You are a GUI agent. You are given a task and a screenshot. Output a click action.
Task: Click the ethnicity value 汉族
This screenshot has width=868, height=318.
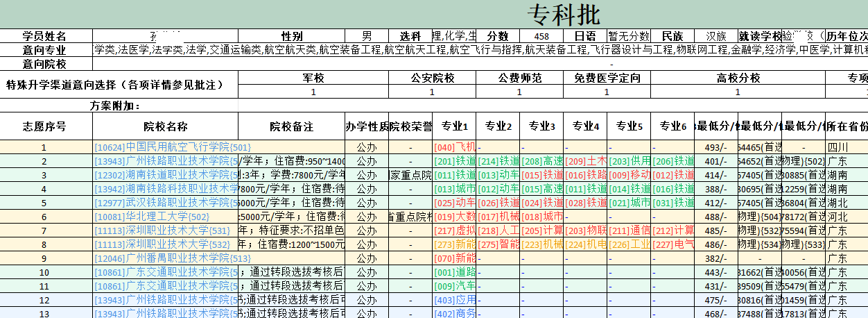coord(716,36)
